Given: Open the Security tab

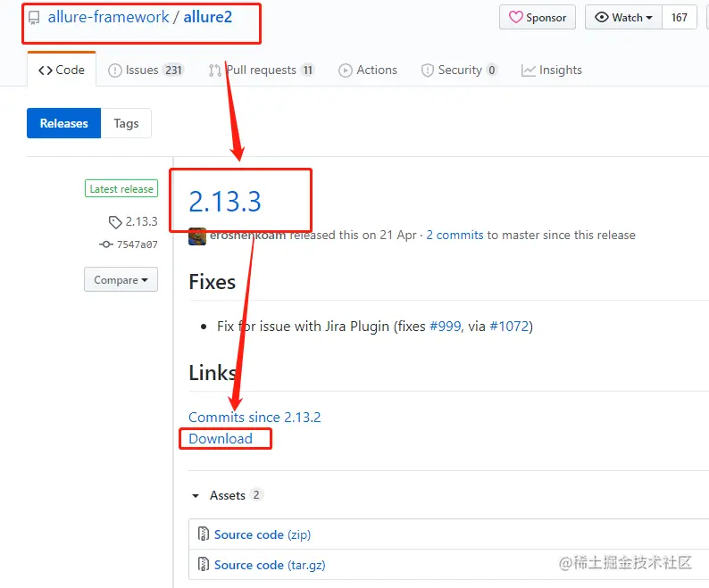Looking at the screenshot, I should pyautogui.click(x=459, y=70).
